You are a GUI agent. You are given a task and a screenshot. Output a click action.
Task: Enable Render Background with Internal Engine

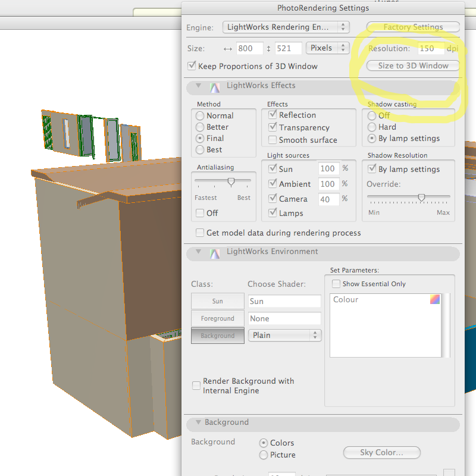coord(196,386)
